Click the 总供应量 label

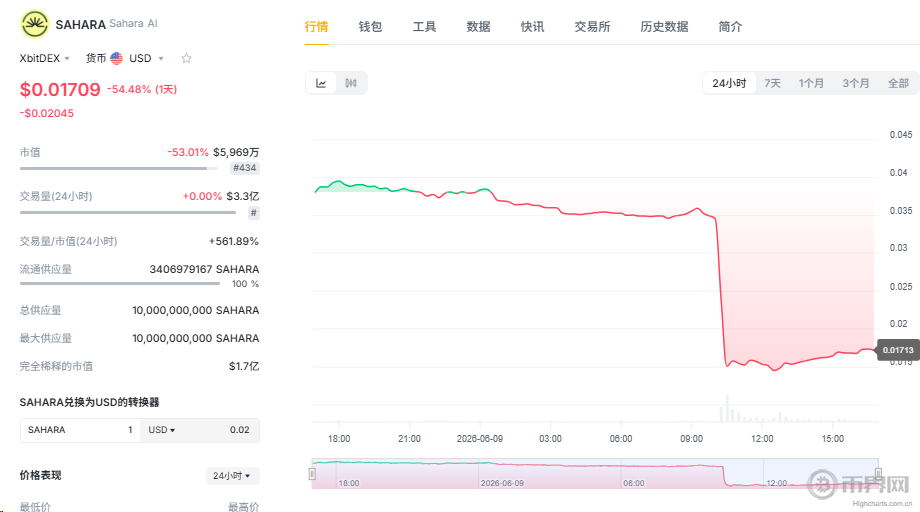pos(40,310)
